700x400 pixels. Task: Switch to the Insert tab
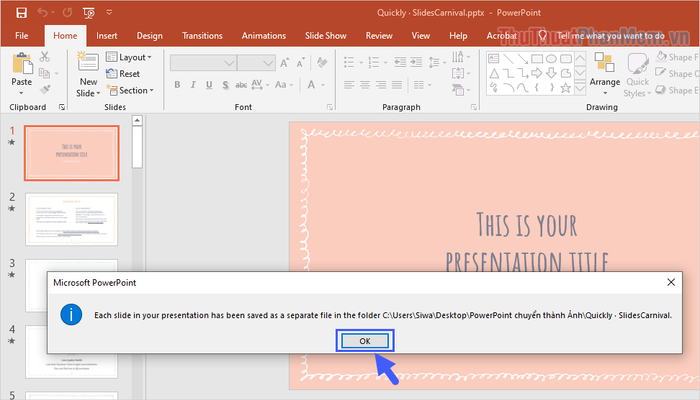coord(107,36)
